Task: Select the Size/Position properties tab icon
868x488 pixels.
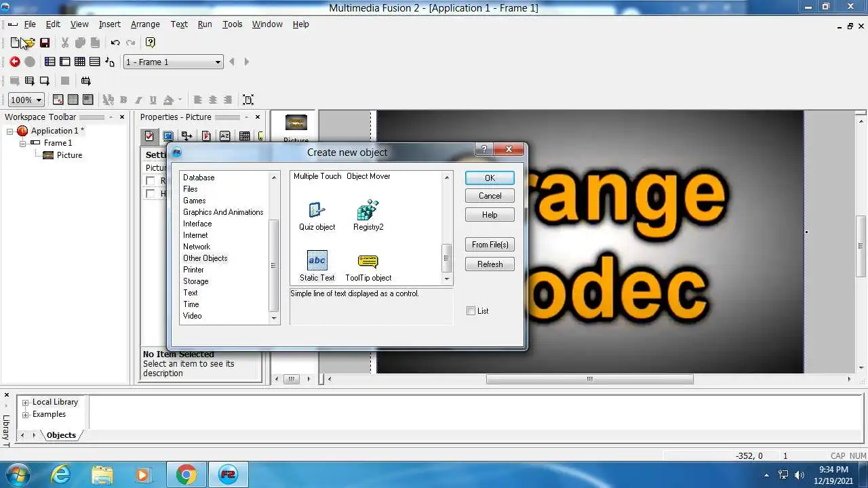Action: coord(187,136)
